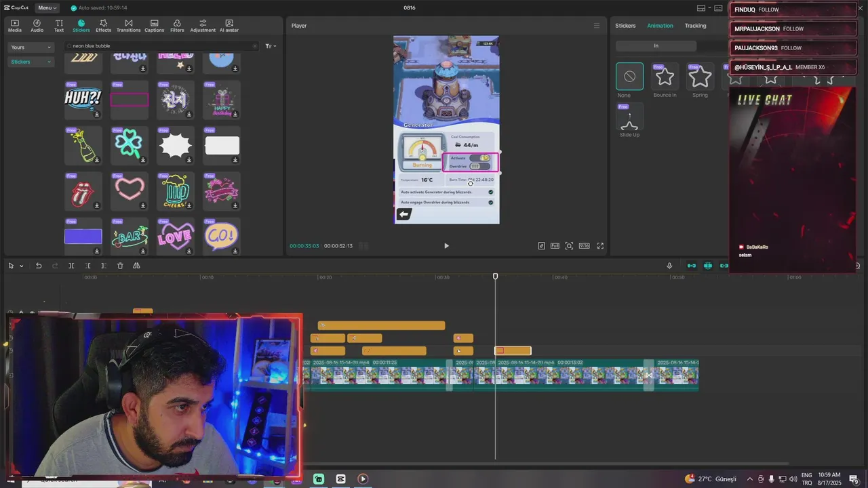Switch to the Animation inspector tab
The width and height of the screenshot is (868, 488).
coord(660,26)
